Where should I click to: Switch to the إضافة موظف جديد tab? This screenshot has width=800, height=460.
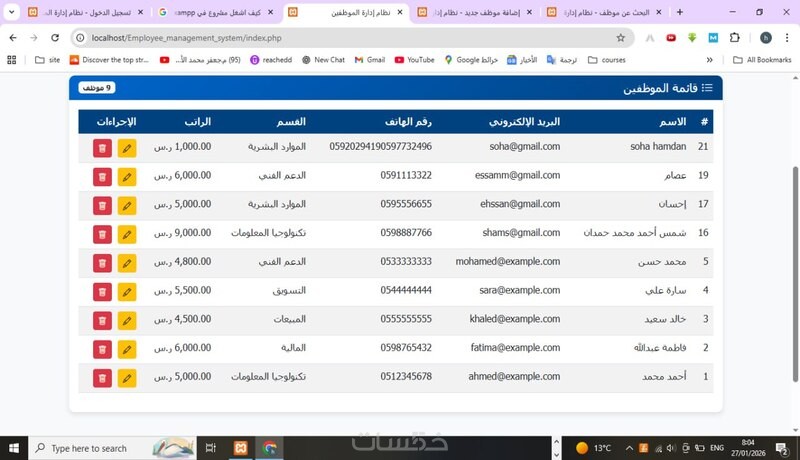point(476,12)
